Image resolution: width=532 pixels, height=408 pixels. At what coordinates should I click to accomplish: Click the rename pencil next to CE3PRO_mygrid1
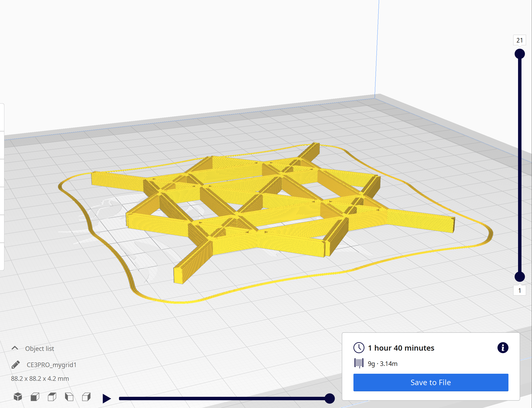(16, 365)
